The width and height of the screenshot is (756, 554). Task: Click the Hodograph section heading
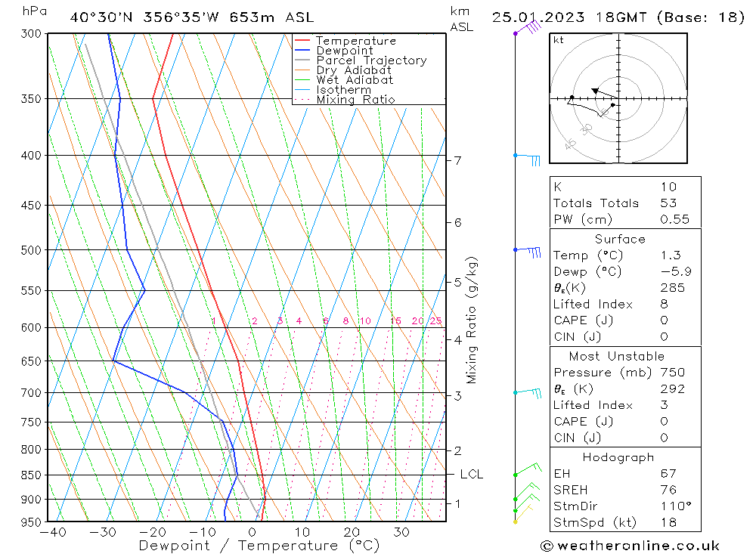(618, 457)
